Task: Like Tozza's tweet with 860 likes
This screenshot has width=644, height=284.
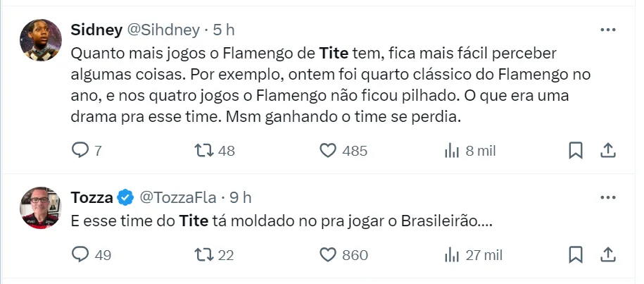Action: click(327, 254)
